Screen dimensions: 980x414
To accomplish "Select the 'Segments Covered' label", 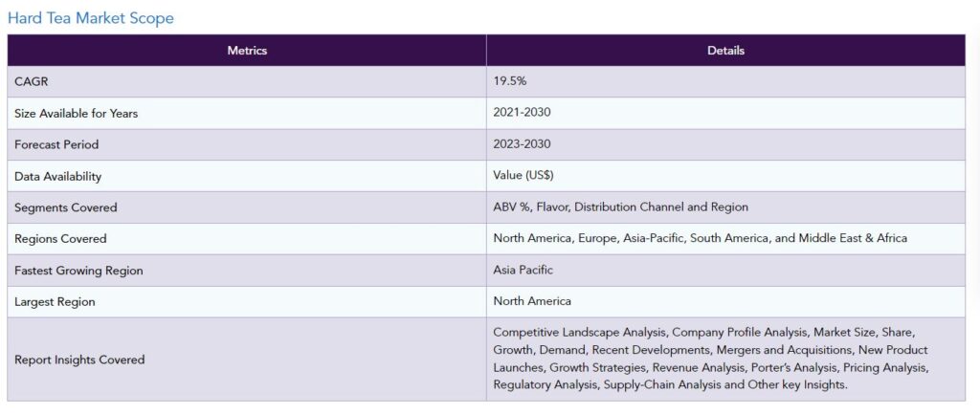I will (x=66, y=207).
